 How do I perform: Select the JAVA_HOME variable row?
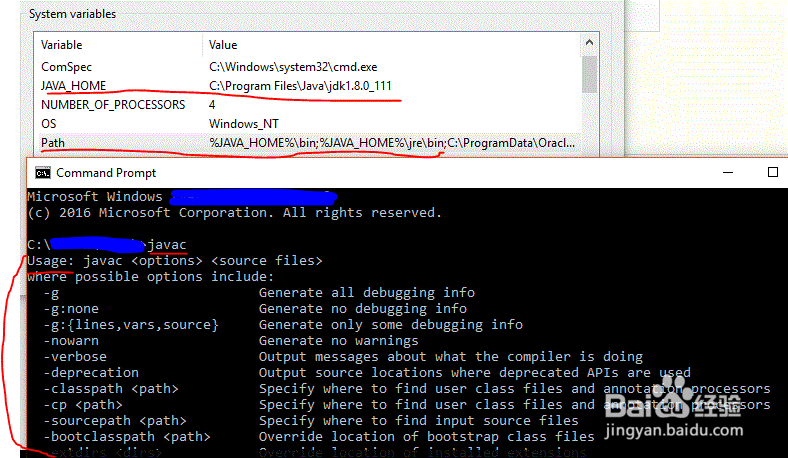pos(310,85)
